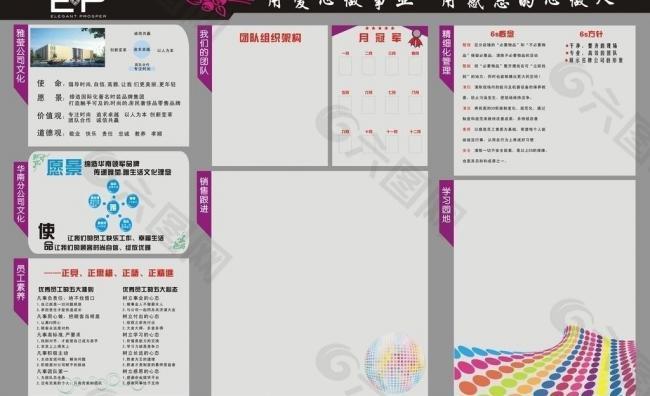Click the red 正见、正思维 slogan heading
The width and height of the screenshot is (650, 396).
click(x=109, y=273)
